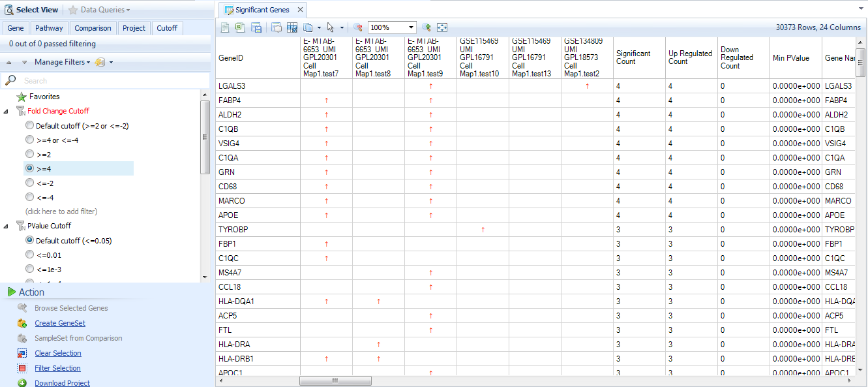Viewport: 868px width, 387px height.
Task: Click the zoom in magnifier icon
Action: pos(427,27)
